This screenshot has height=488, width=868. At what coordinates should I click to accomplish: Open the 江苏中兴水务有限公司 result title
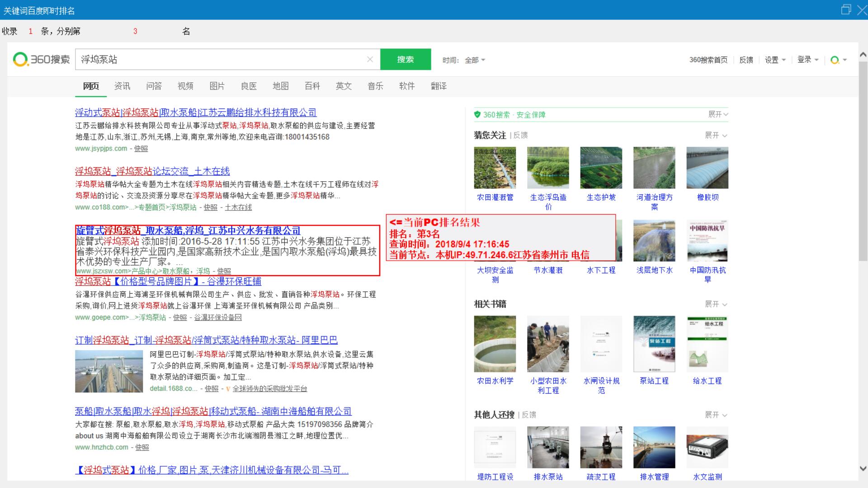[x=188, y=230]
